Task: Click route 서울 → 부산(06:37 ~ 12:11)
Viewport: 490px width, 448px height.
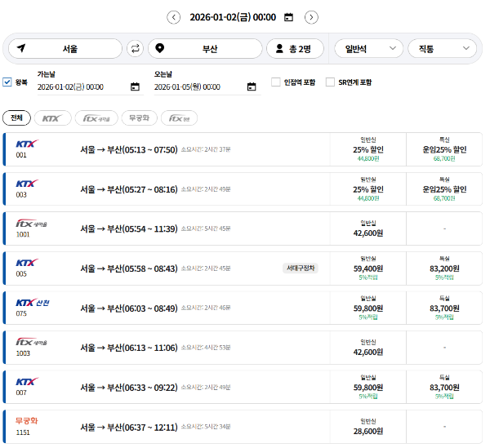Action: coord(129,427)
